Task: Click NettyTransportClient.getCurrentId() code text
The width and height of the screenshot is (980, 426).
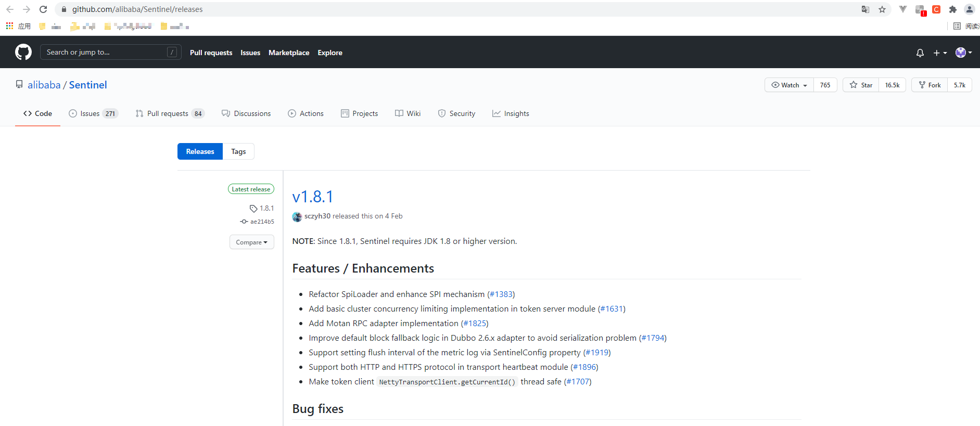Action: coord(447,382)
